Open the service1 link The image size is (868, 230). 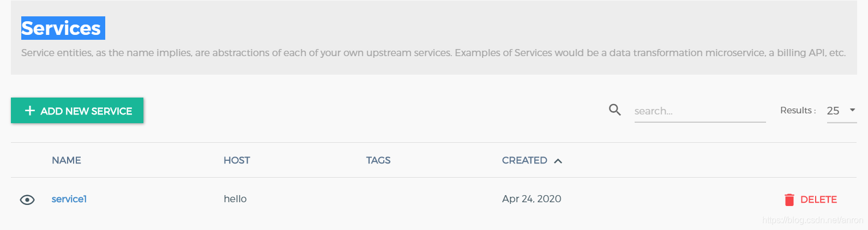(x=69, y=199)
